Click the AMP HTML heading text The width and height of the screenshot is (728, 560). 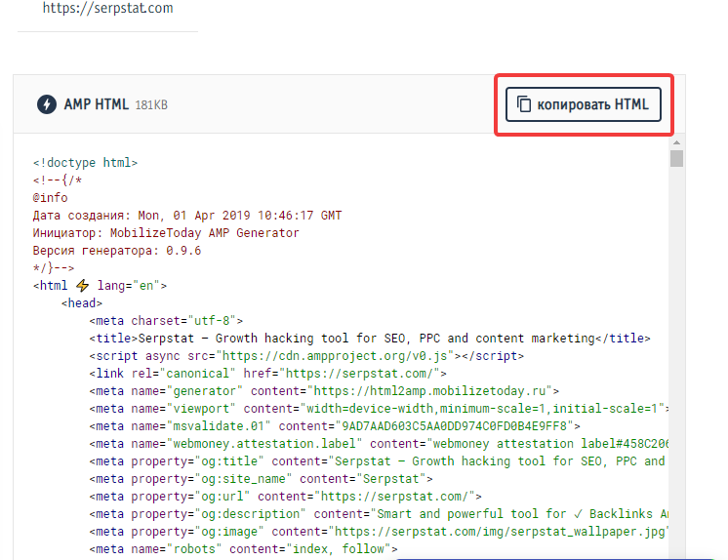coord(96,104)
